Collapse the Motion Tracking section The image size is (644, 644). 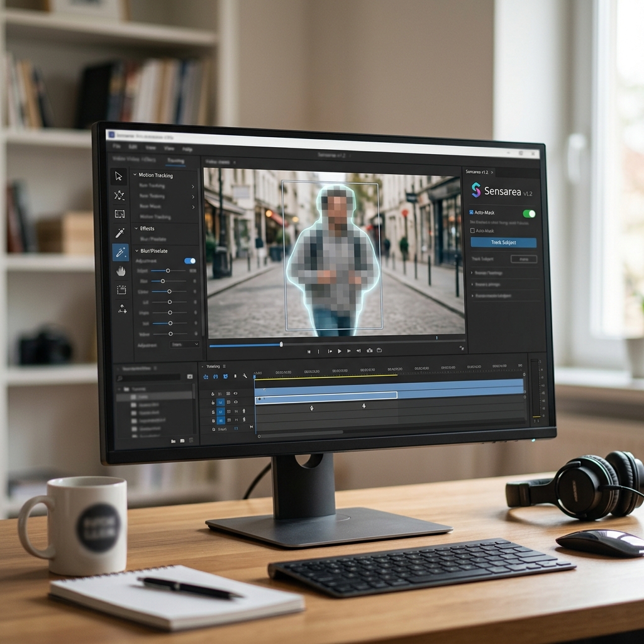pos(135,175)
